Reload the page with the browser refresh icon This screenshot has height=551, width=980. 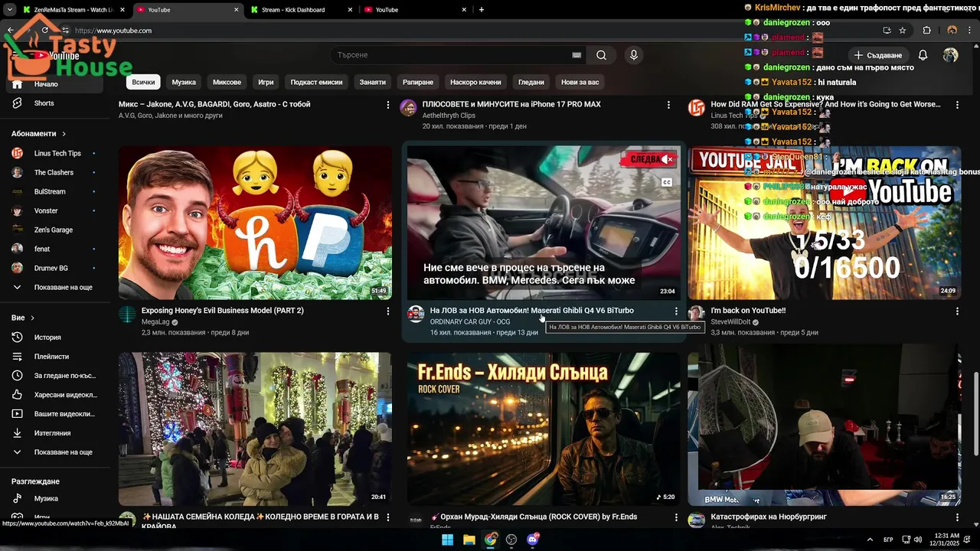pos(44,31)
